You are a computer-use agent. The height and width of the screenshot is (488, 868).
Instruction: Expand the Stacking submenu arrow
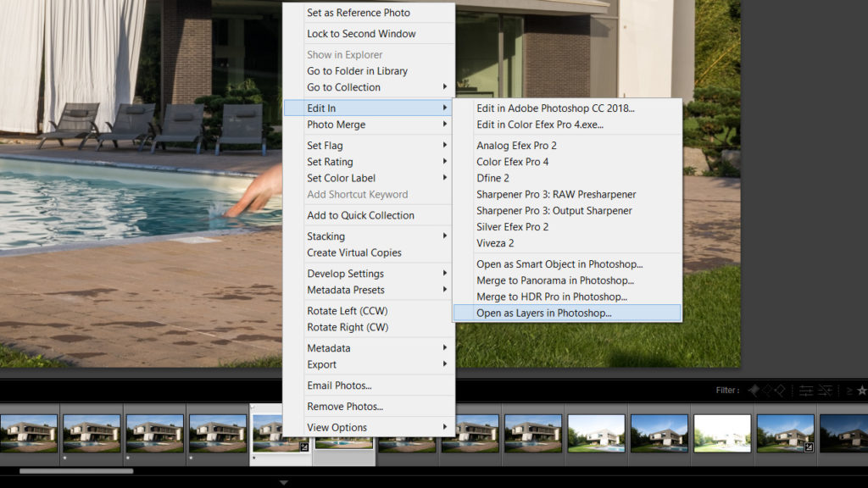(444, 236)
